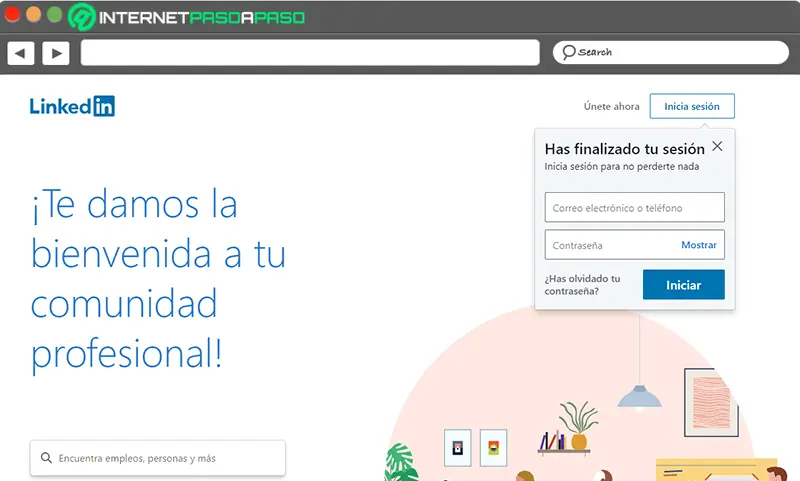Click the Has finalizado tu sesión heading
This screenshot has width=800, height=481.
[x=624, y=149]
